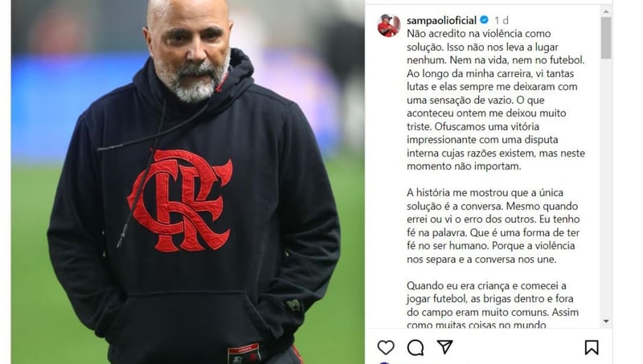The image size is (643, 364).
Task: Open the sampaolioficial profile avatar
Action: (389, 26)
